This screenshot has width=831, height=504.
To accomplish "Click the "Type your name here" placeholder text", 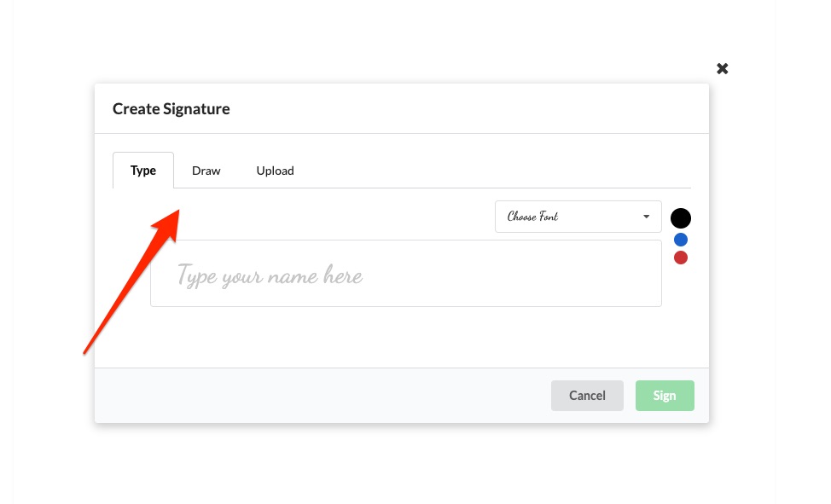I will coord(270,276).
